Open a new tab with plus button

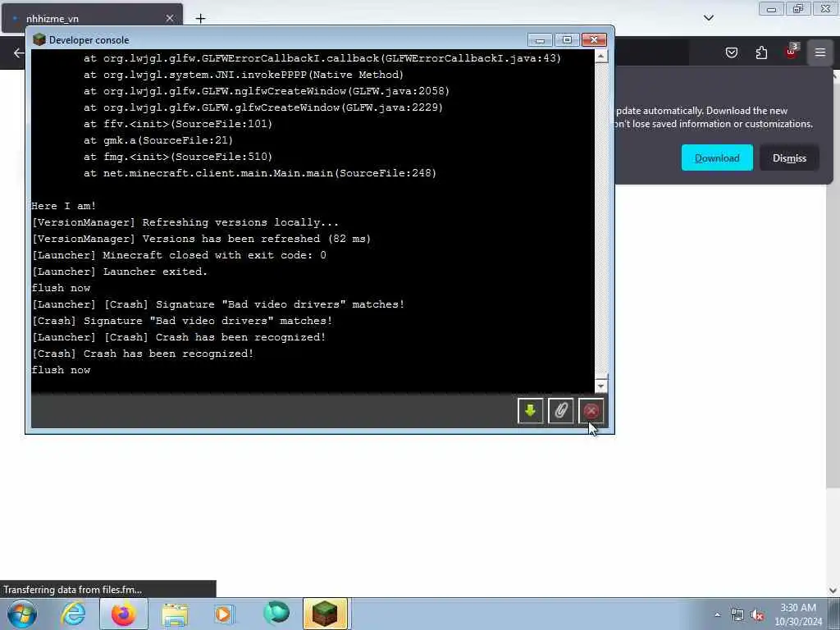click(x=200, y=19)
